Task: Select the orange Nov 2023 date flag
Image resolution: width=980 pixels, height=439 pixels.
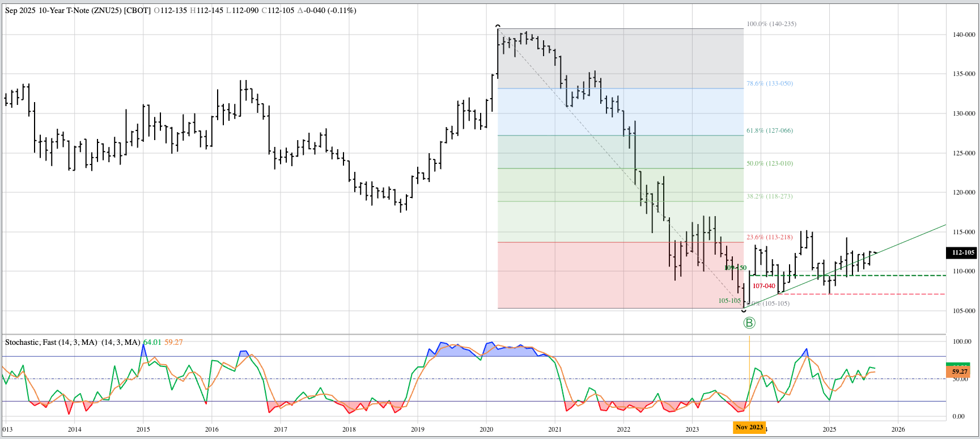Action: pos(749,427)
